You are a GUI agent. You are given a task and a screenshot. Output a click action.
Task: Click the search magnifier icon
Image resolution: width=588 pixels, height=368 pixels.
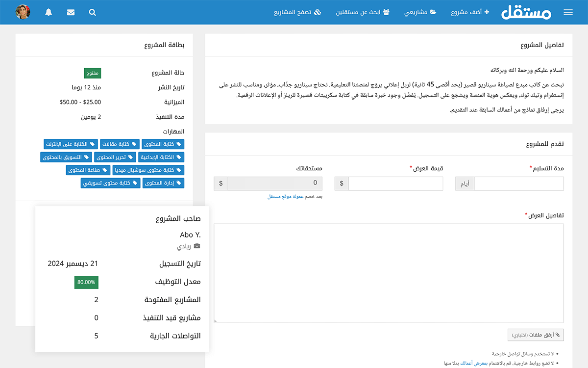[93, 12]
